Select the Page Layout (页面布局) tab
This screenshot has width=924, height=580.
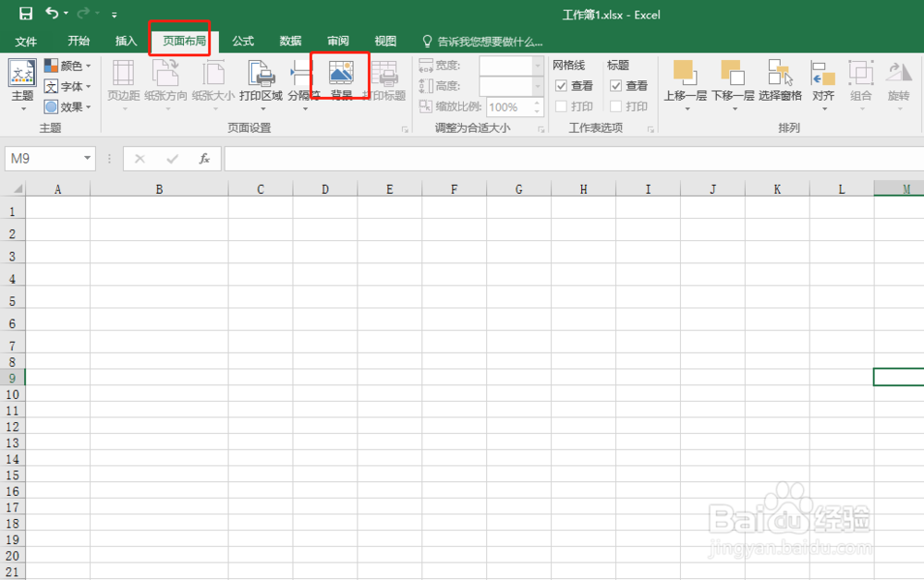point(184,42)
